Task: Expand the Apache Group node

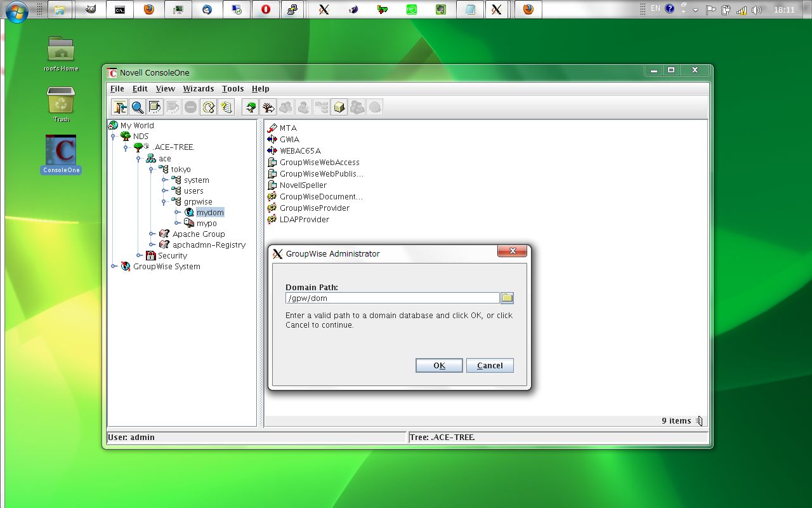Action: tap(152, 234)
